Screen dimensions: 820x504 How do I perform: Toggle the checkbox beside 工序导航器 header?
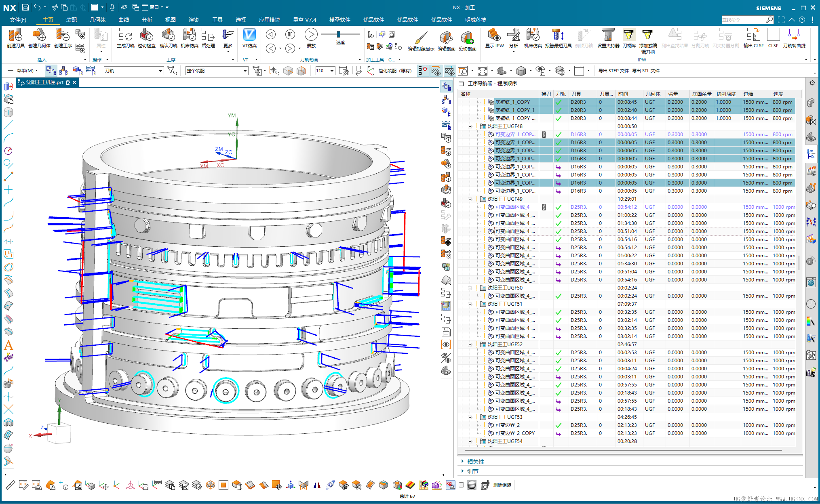(x=461, y=84)
